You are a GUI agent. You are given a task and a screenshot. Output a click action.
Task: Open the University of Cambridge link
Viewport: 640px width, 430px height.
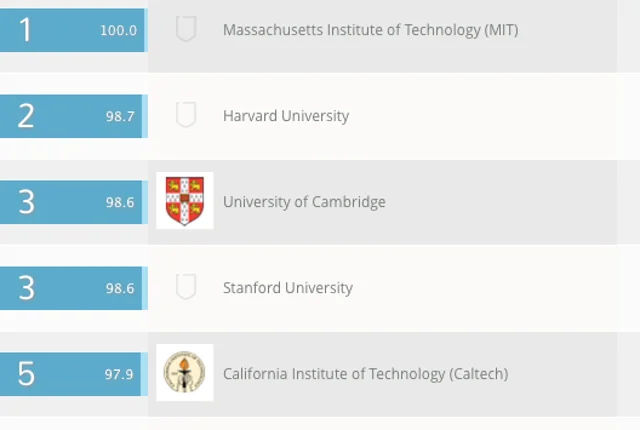click(304, 202)
